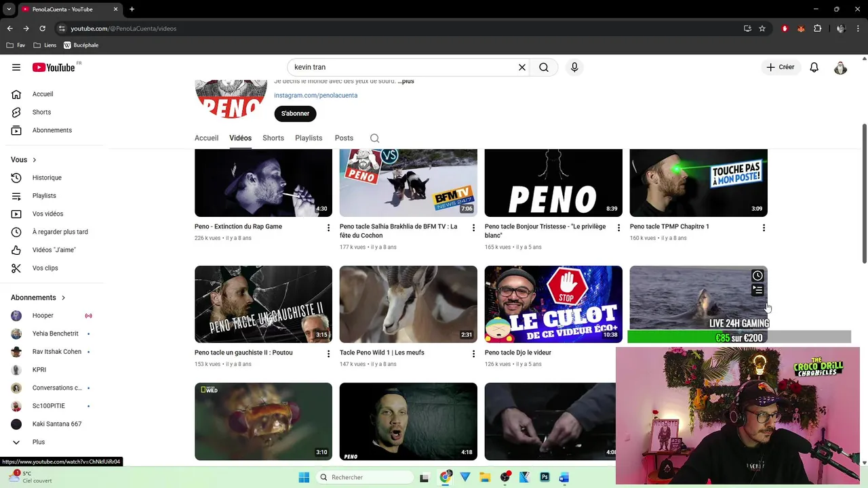Install app icon in address bar
This screenshot has height=488, width=868.
click(747, 28)
